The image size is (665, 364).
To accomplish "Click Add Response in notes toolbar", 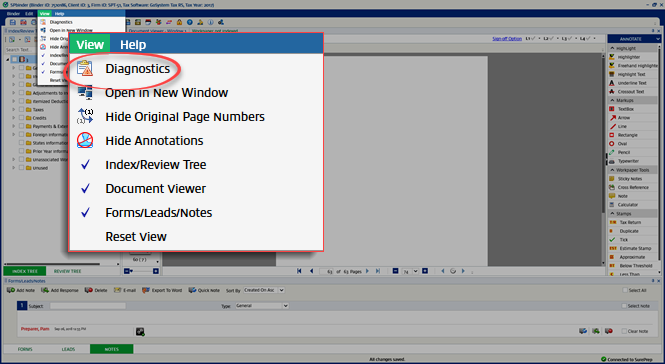I will coord(60,290).
